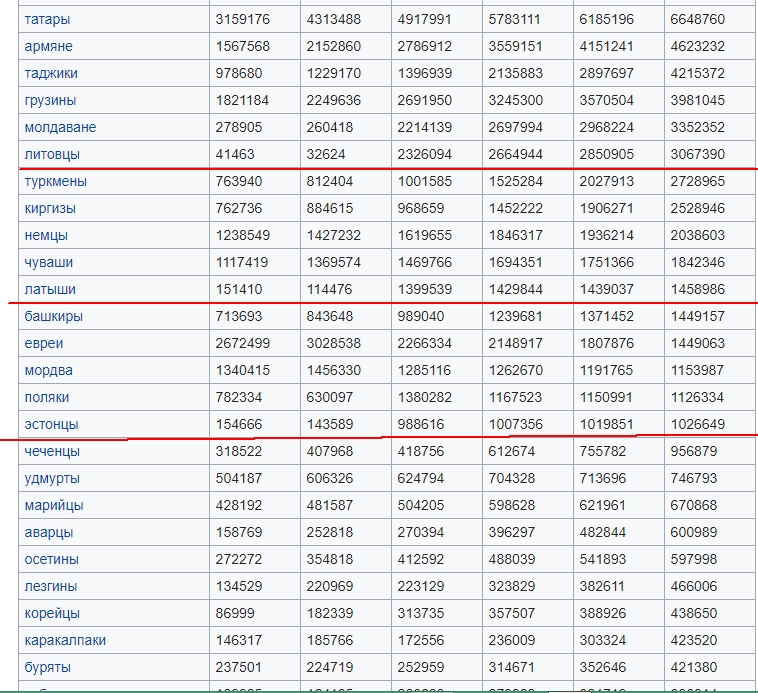Click cell 504187 in удмурты row
The image size is (758, 693).
(238, 479)
